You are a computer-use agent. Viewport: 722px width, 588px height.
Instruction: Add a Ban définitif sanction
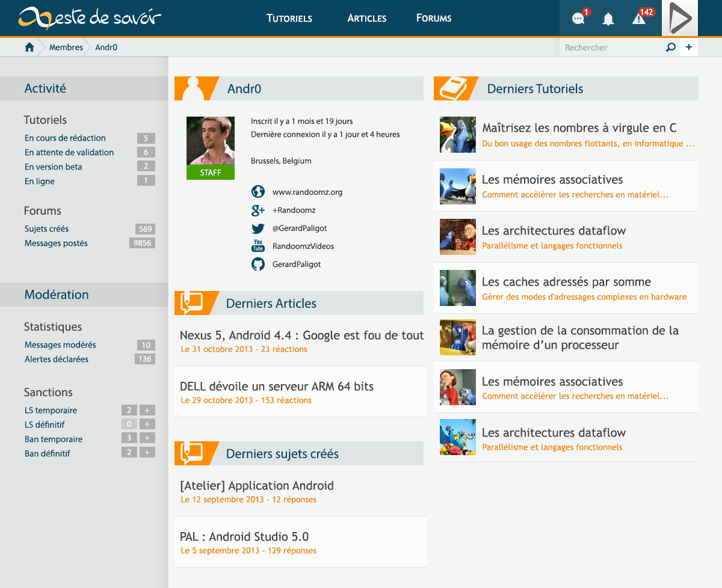[147, 453]
